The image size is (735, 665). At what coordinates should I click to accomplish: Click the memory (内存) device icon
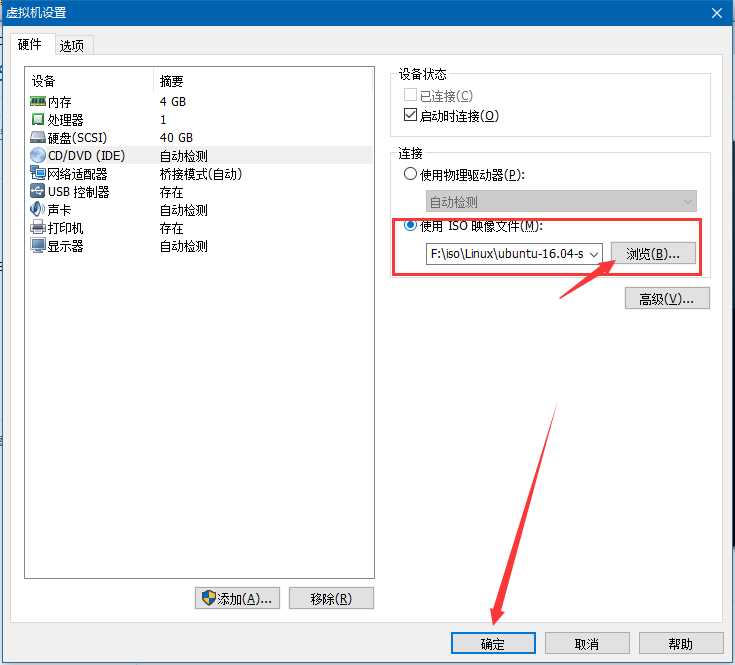tap(38, 101)
